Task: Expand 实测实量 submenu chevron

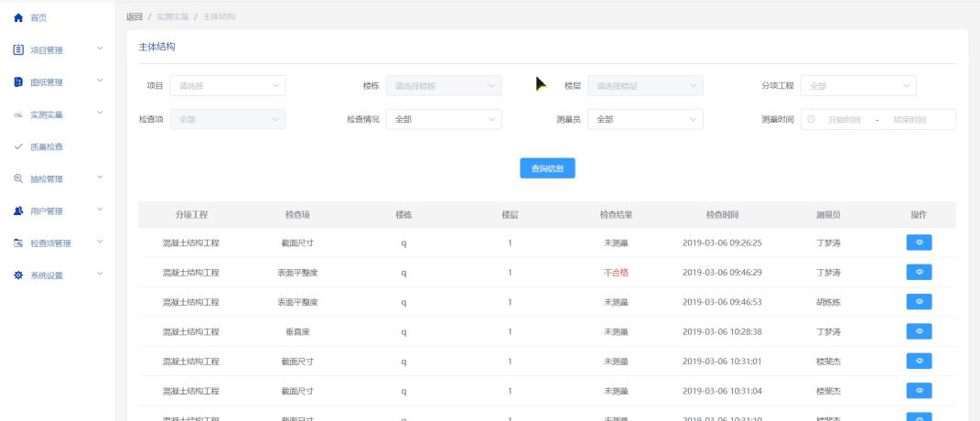Action: point(100,113)
